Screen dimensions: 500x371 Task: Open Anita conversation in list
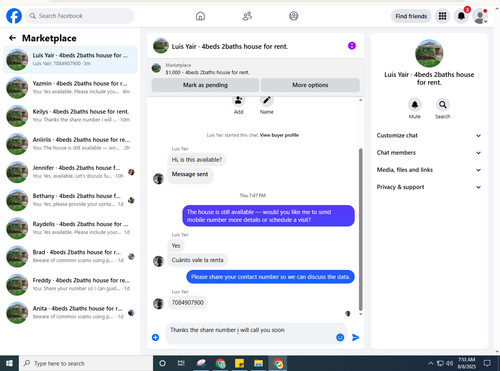coord(70,313)
